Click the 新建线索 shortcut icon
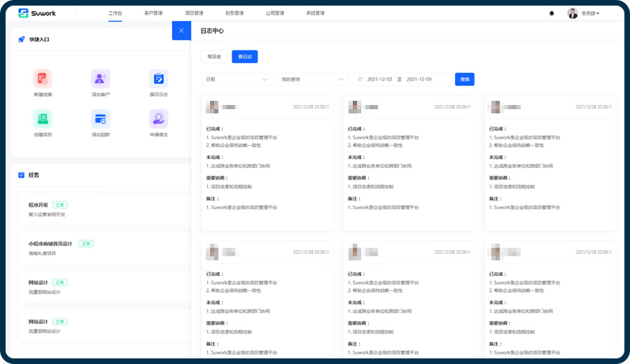 [43, 78]
